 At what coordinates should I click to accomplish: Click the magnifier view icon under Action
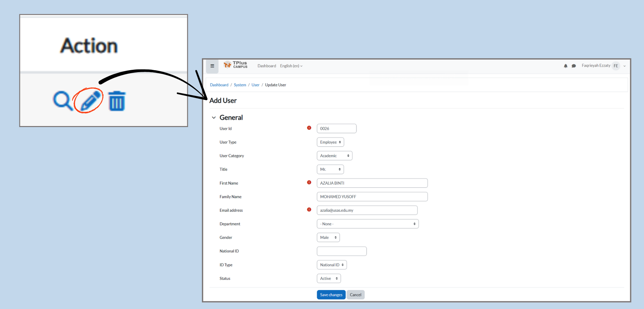62,101
